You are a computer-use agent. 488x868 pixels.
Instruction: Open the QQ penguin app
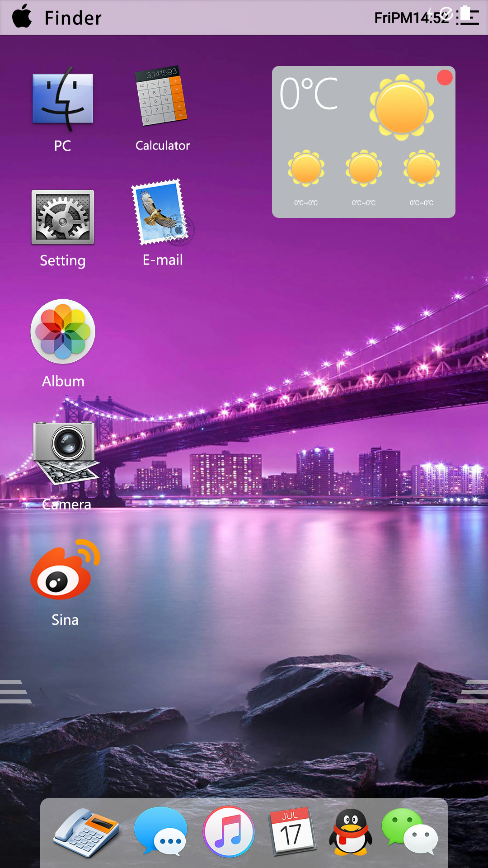tap(351, 832)
